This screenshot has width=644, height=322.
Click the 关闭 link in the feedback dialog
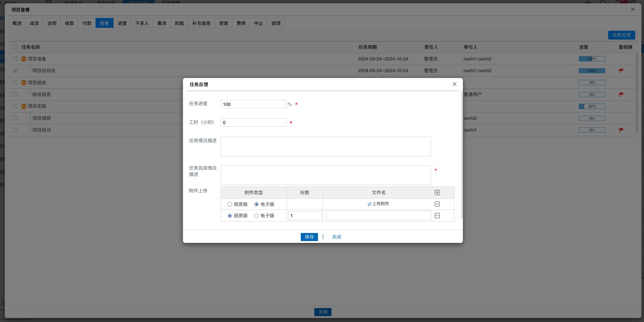(336, 237)
